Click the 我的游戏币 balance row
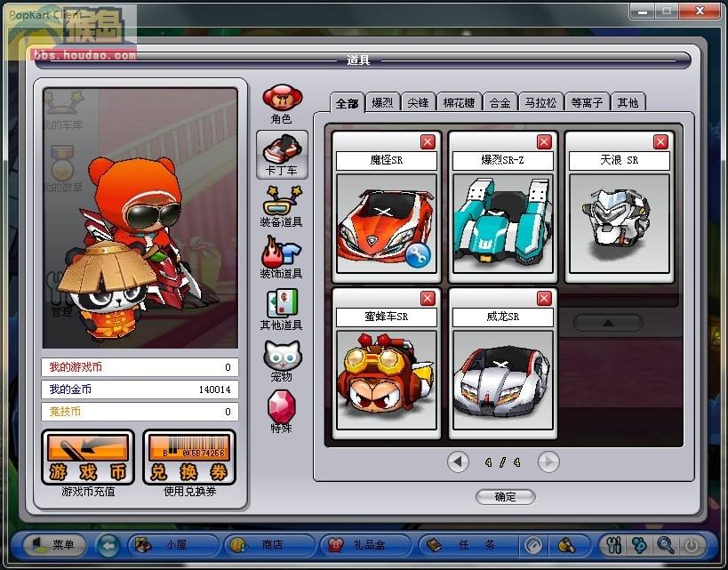Image resolution: width=728 pixels, height=570 pixels. (140, 367)
